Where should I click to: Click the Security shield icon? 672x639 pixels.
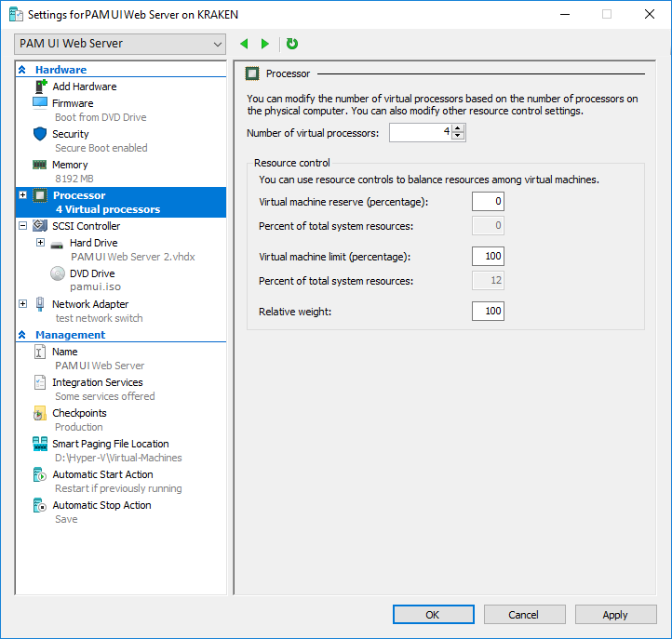coord(40,134)
